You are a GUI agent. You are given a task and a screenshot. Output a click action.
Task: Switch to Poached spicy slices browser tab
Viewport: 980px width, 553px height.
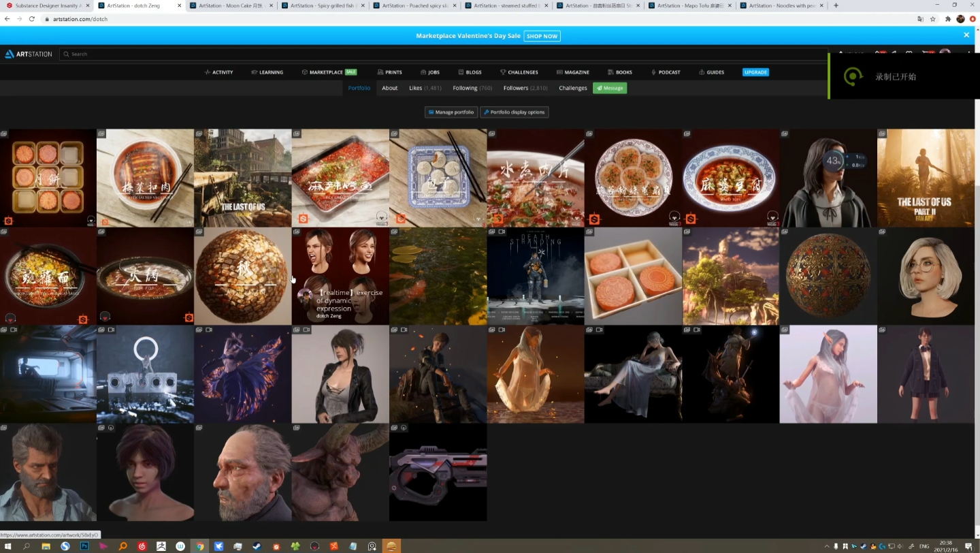[413, 5]
